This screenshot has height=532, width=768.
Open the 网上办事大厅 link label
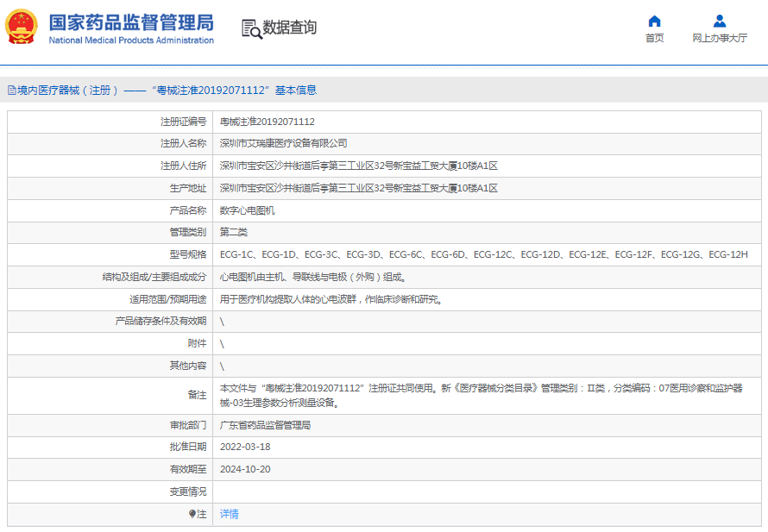(x=720, y=38)
